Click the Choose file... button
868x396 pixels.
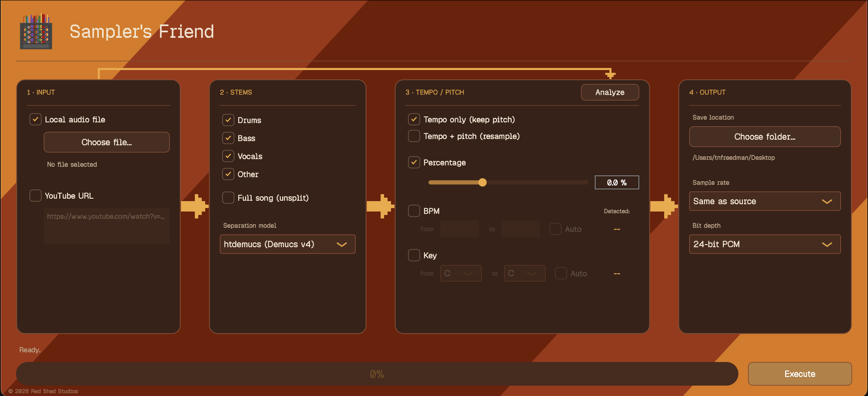pos(106,142)
